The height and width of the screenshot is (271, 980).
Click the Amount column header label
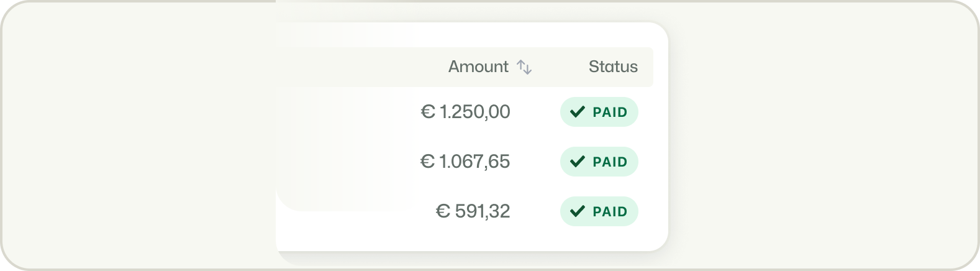click(x=478, y=67)
